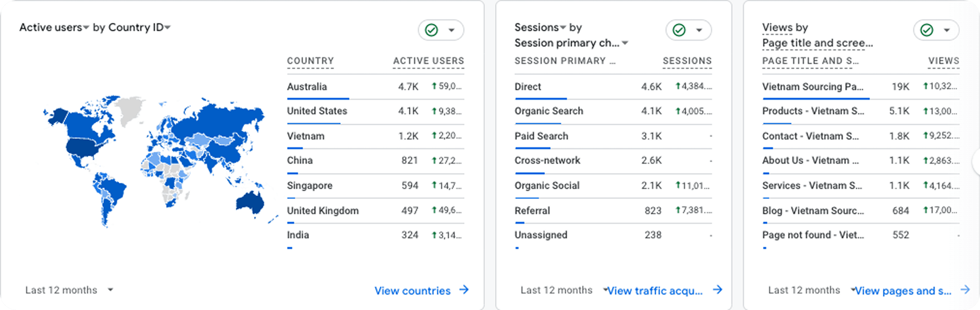
Task: Open status dropdown arrow on Sessions card
Action: (699, 30)
